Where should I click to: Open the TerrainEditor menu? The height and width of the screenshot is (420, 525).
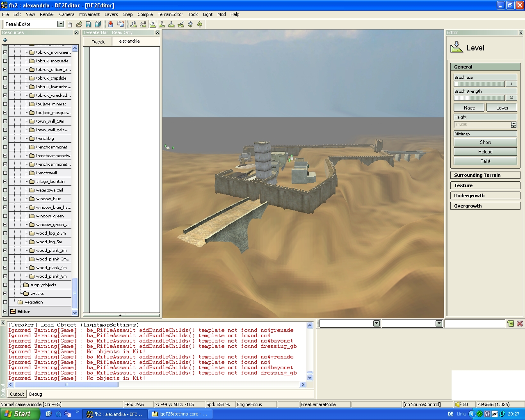170,14
